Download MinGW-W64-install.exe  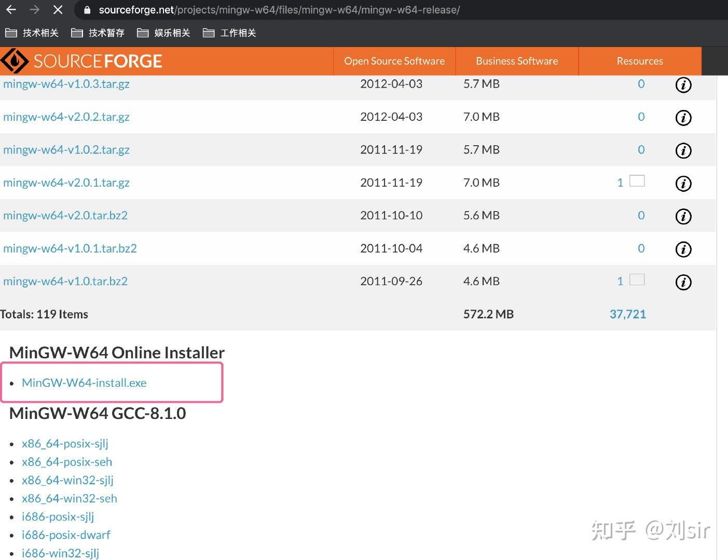coord(84,383)
